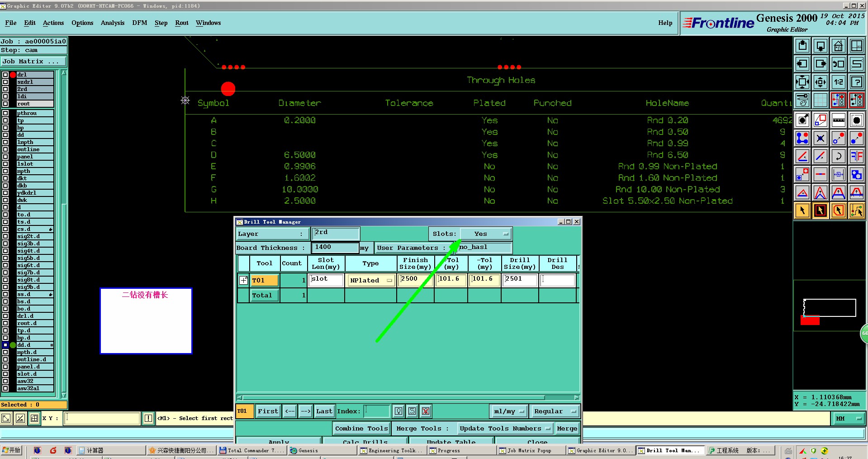Click the zoom out shrink-arrows icon
This screenshot has height=459, width=868.
(821, 82)
